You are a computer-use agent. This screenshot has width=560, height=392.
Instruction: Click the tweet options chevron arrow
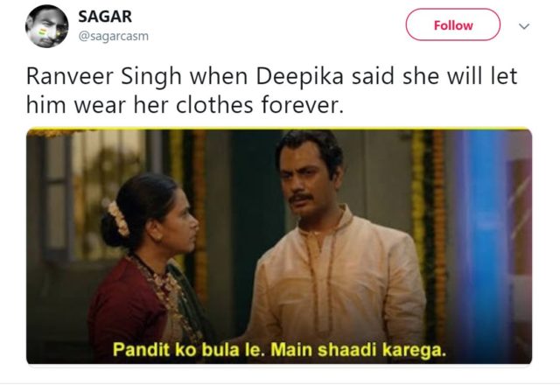point(523,26)
